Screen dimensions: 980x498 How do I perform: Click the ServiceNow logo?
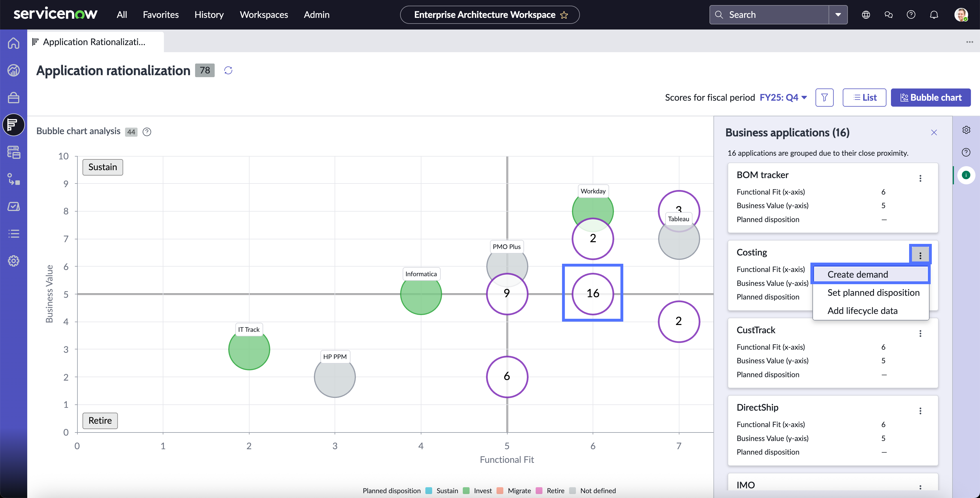[56, 14]
